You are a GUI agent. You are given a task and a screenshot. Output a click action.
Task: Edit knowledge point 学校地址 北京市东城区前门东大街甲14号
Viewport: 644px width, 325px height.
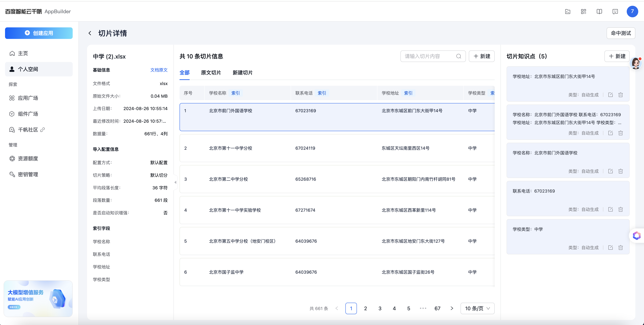(x=611, y=95)
